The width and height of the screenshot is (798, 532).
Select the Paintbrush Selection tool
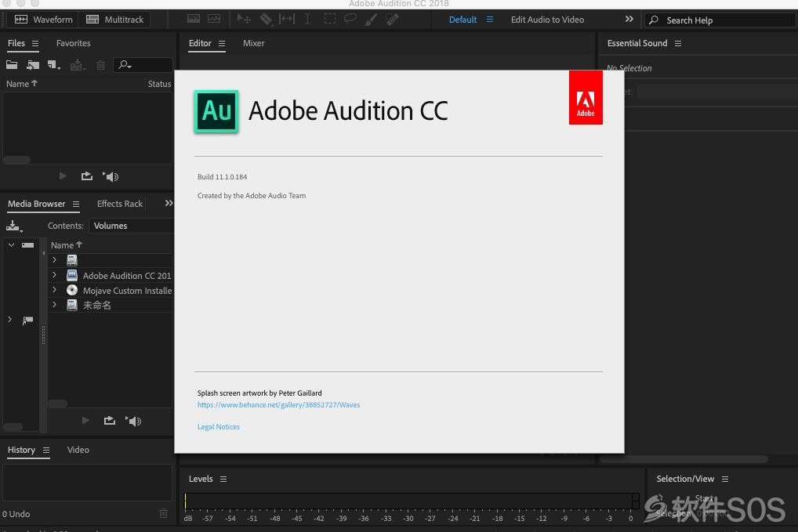371,20
